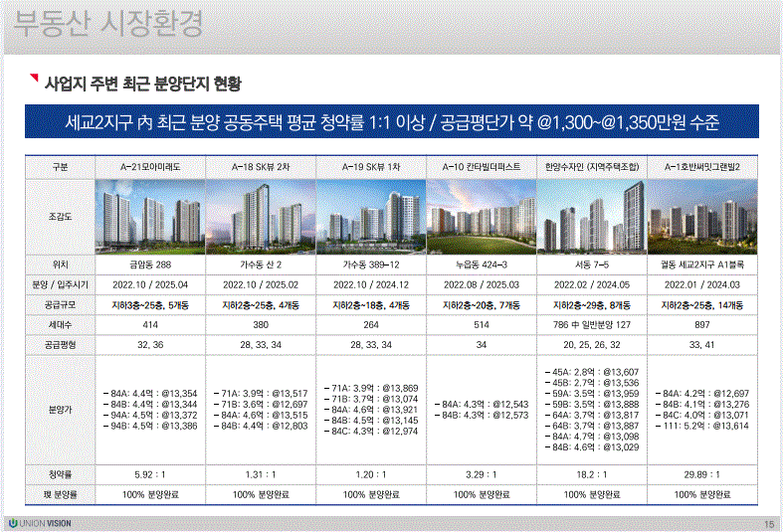The height and width of the screenshot is (532, 783).
Task: Click location cell 누읍동 424-3
Action: pyautogui.click(x=482, y=265)
